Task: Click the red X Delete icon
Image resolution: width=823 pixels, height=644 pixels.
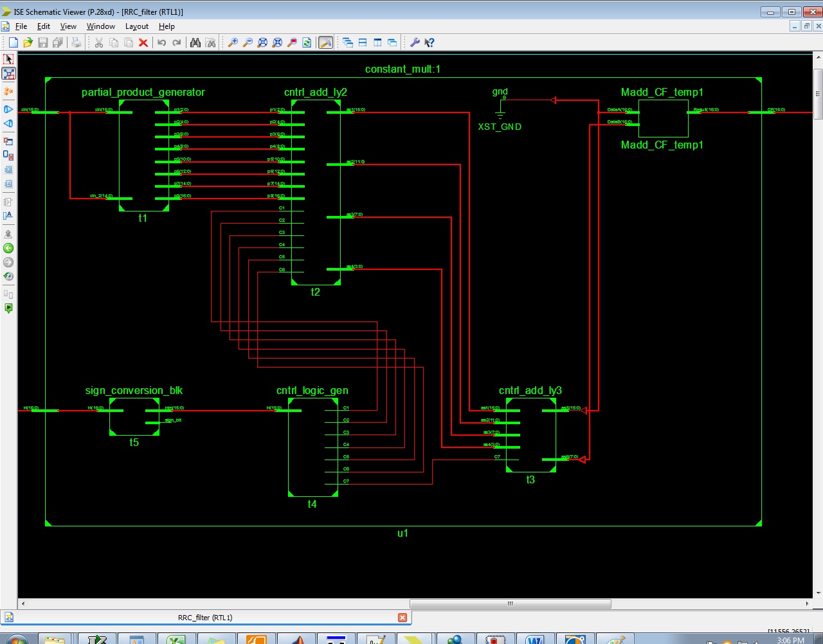Action: [x=143, y=42]
